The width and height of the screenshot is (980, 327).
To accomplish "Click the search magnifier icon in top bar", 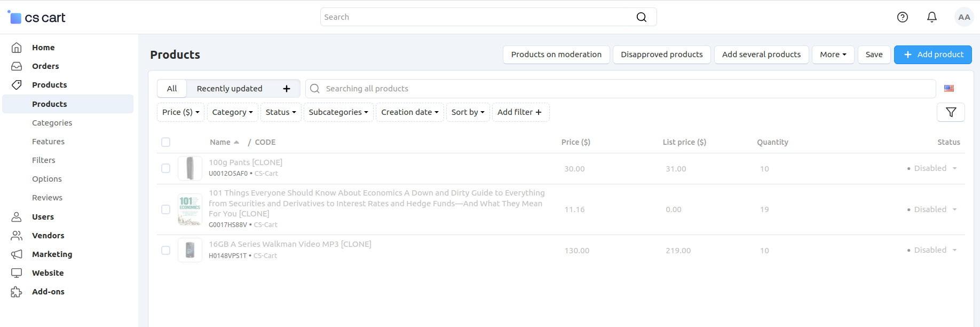I will pyautogui.click(x=642, y=17).
